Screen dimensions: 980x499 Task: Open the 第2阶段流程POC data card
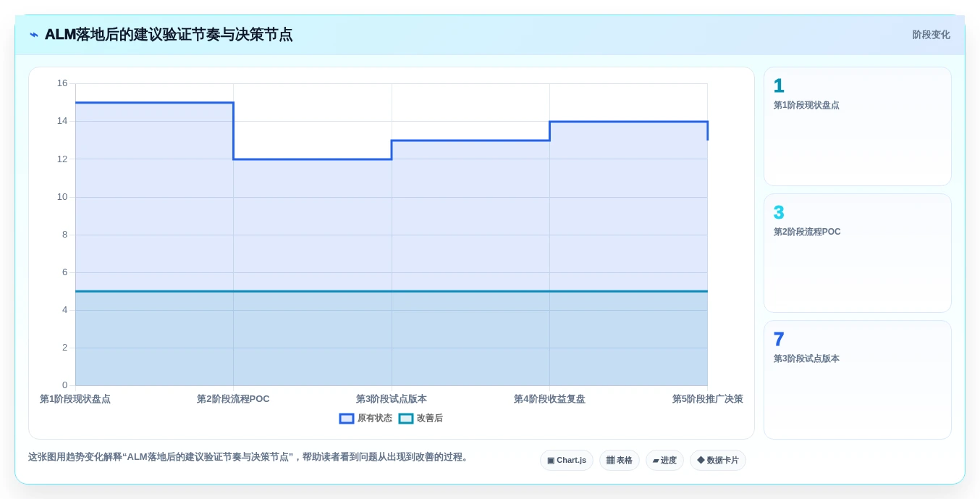click(858, 253)
